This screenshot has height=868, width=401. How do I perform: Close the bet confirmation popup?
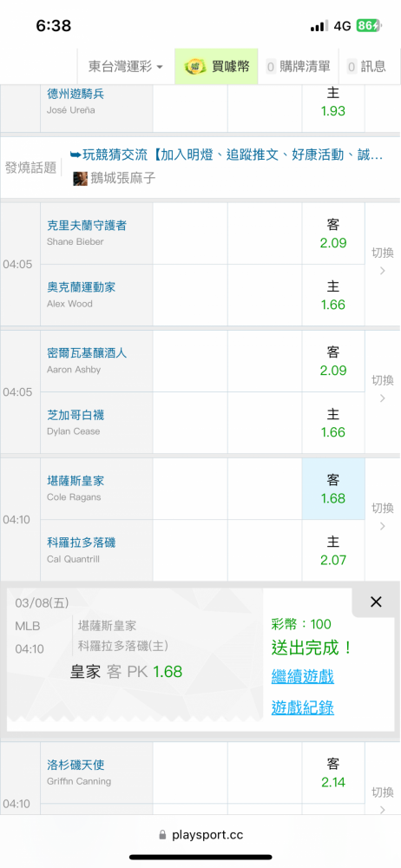click(x=376, y=602)
